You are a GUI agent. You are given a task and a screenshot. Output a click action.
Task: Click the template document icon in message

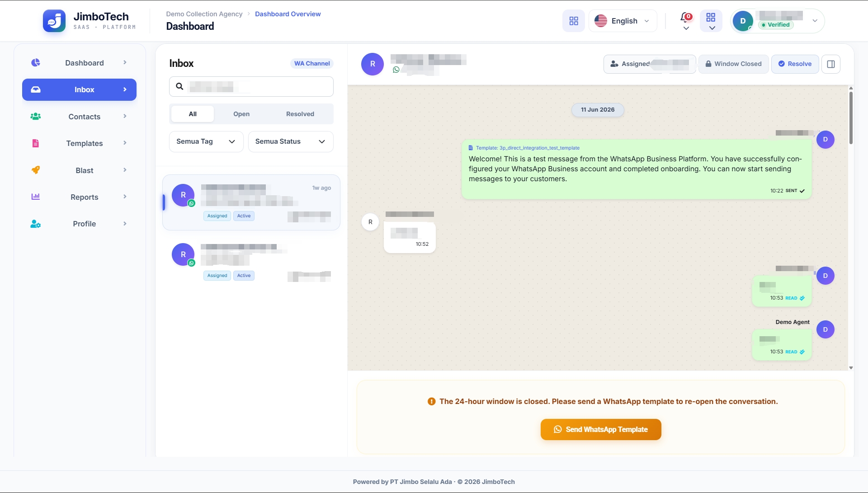pyautogui.click(x=471, y=148)
